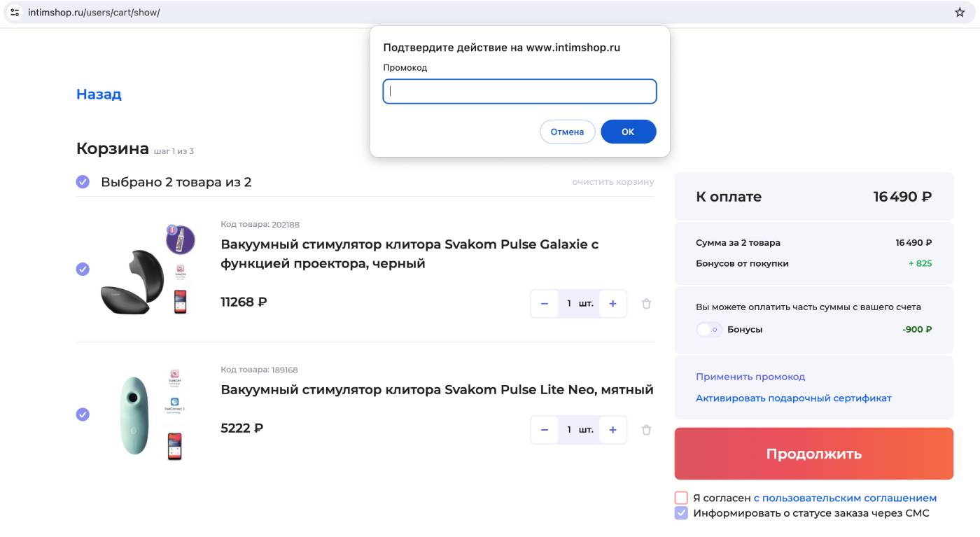The height and width of the screenshot is (537, 980).
Task: Open Применить промокод
Action: pos(750,376)
